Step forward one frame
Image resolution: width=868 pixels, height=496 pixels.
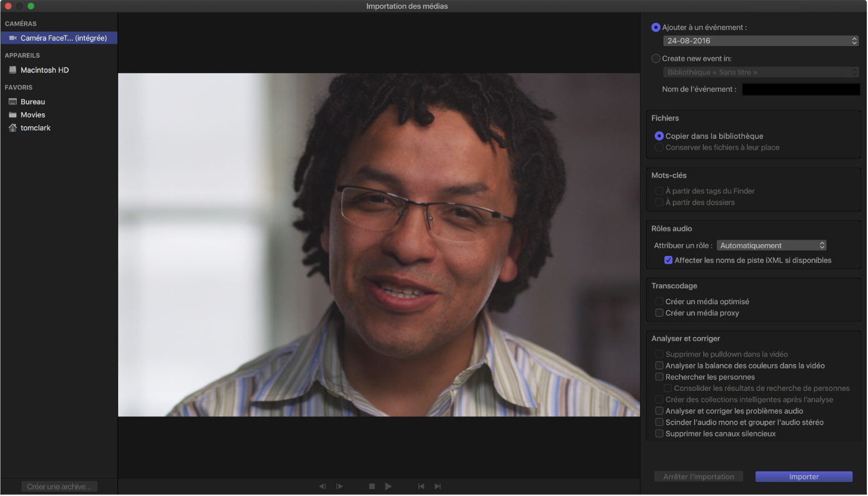[x=339, y=486]
